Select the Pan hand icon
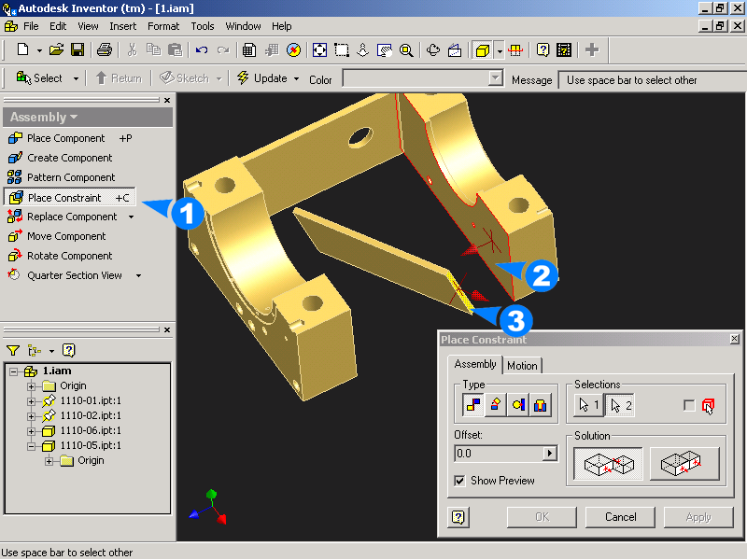747x560 pixels. click(385, 50)
